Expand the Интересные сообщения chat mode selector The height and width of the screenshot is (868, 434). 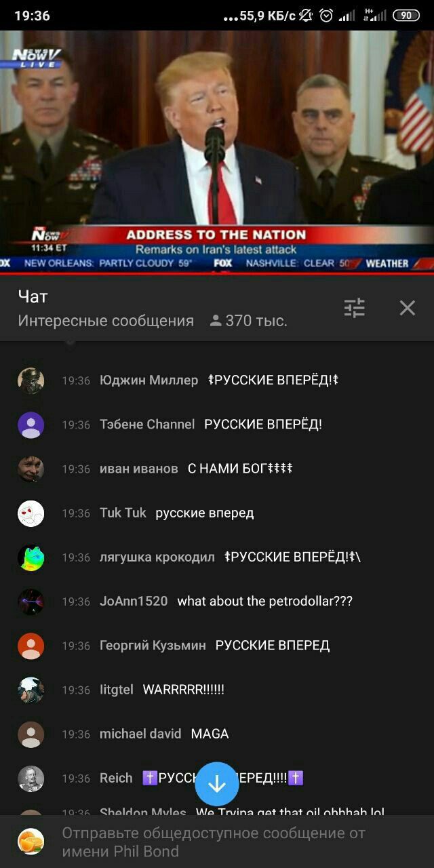(x=106, y=321)
